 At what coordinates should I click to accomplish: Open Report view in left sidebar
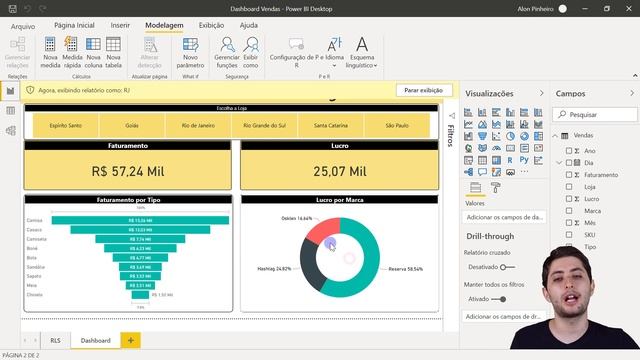(10, 91)
